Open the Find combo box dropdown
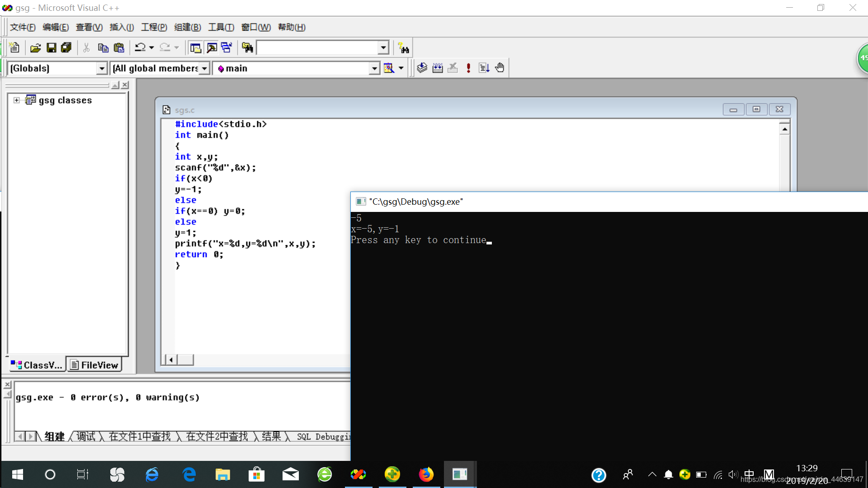 click(383, 47)
